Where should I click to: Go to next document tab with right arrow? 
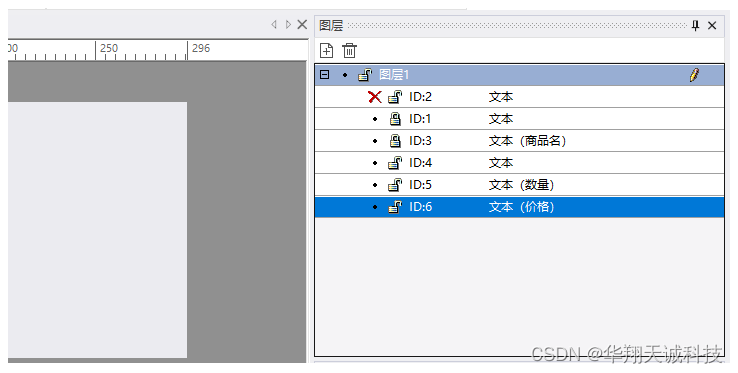coord(288,24)
